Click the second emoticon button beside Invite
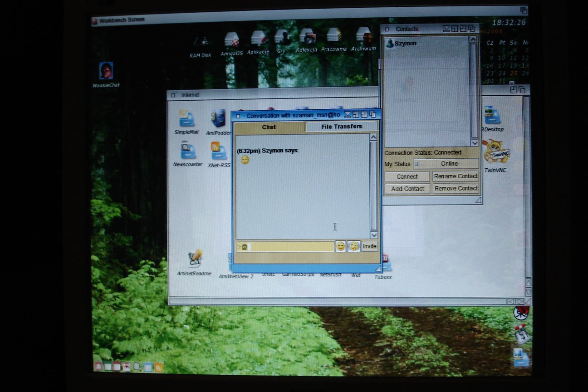 [x=353, y=246]
